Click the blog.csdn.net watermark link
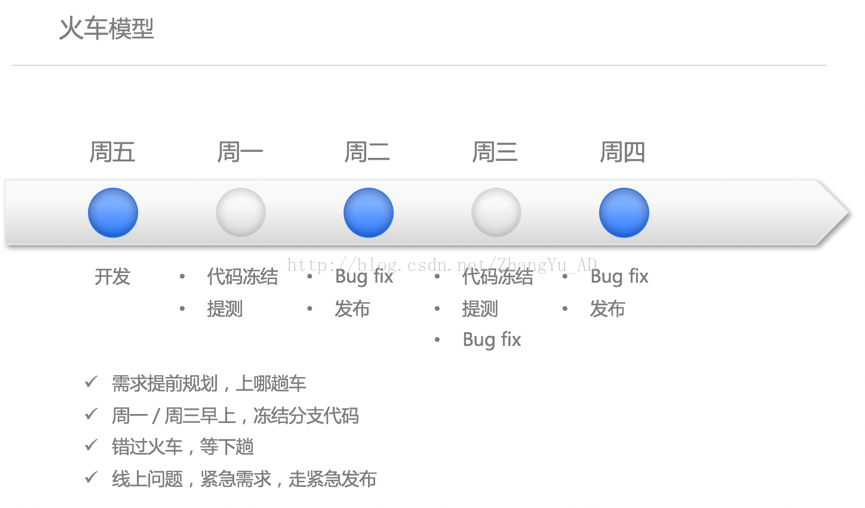Image resolution: width=865 pixels, height=508 pixels. point(442,265)
